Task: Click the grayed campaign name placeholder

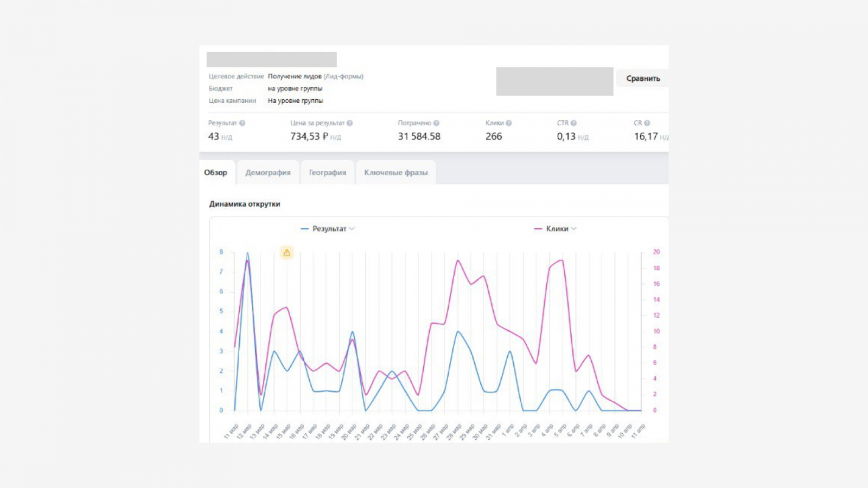Action: coord(271,60)
